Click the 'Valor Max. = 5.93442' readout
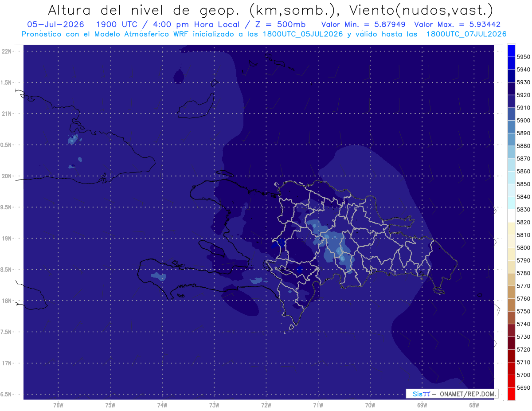Screen dimensions: 532x411 458,24
